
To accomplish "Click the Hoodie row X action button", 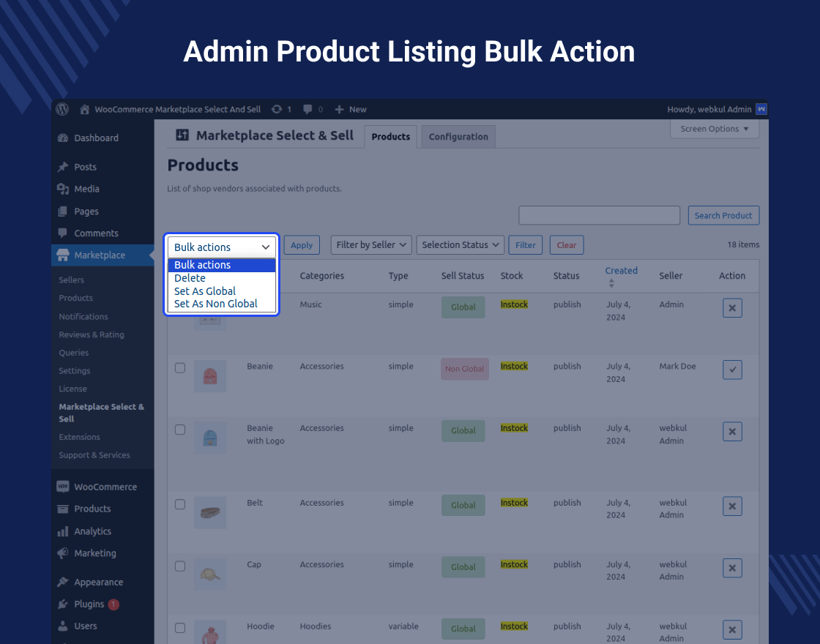I will click(732, 629).
